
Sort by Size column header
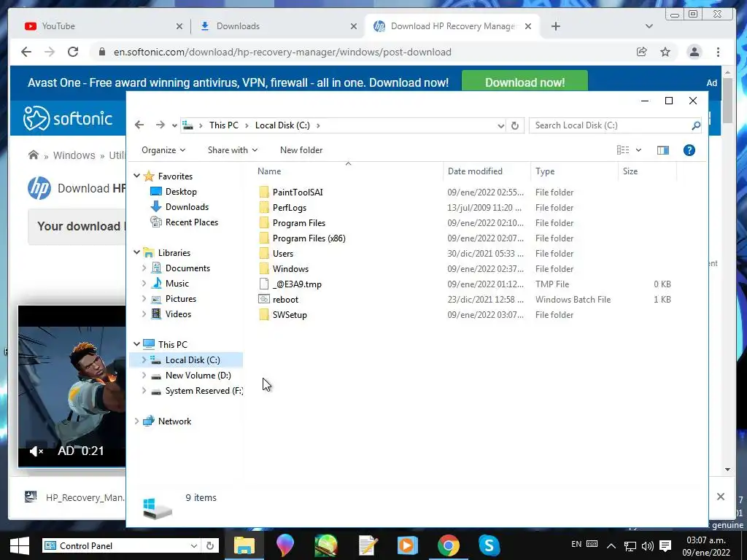pyautogui.click(x=648, y=171)
